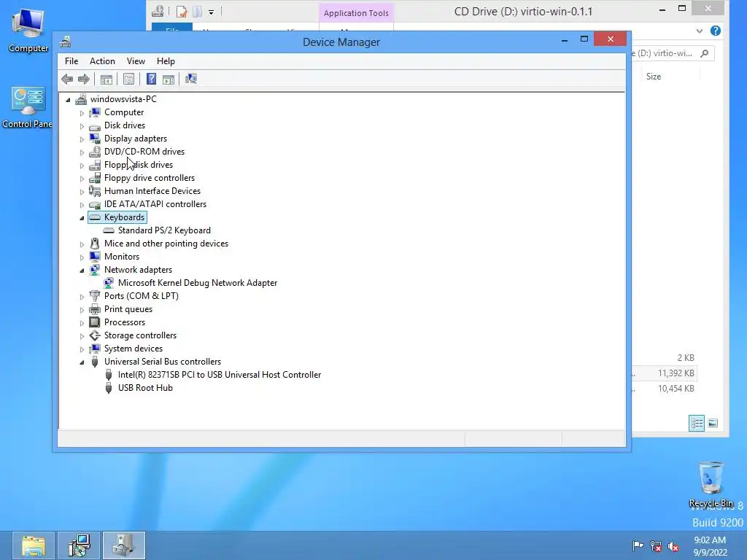
Task: Expand the Display adapters arrow
Action: pos(82,139)
